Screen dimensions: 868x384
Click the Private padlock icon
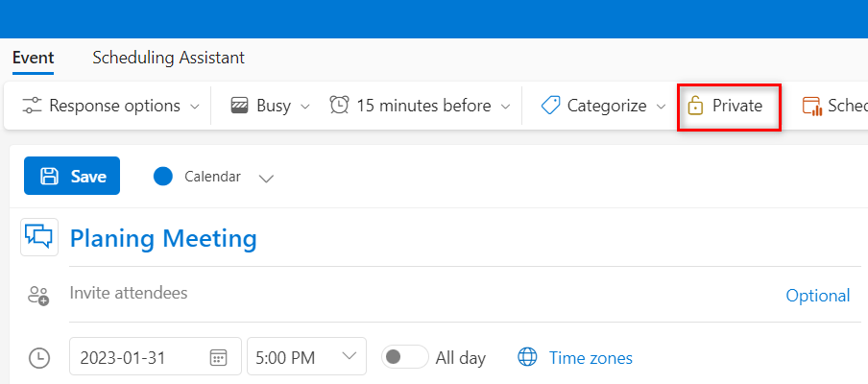695,106
